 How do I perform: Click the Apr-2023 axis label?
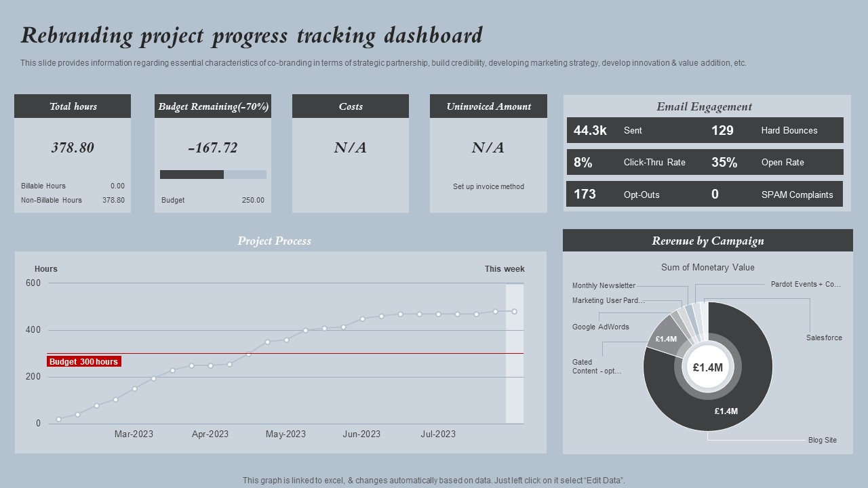210,434
